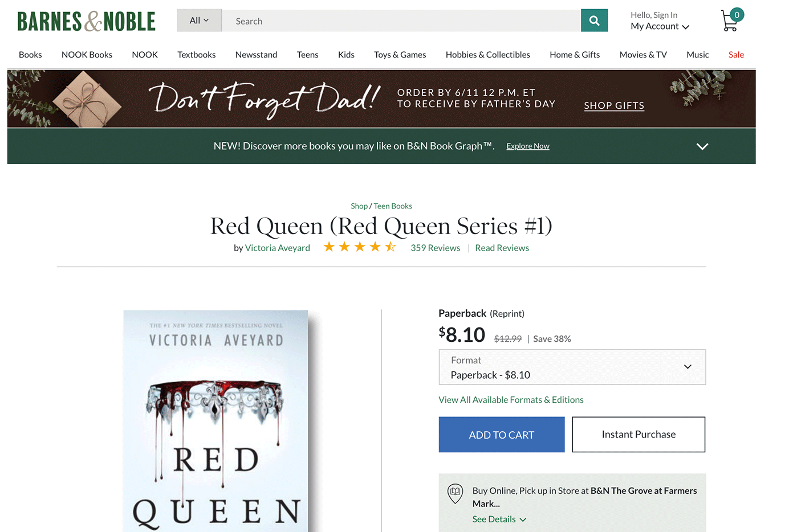
Task: Click the ADD TO CART button
Action: point(501,435)
